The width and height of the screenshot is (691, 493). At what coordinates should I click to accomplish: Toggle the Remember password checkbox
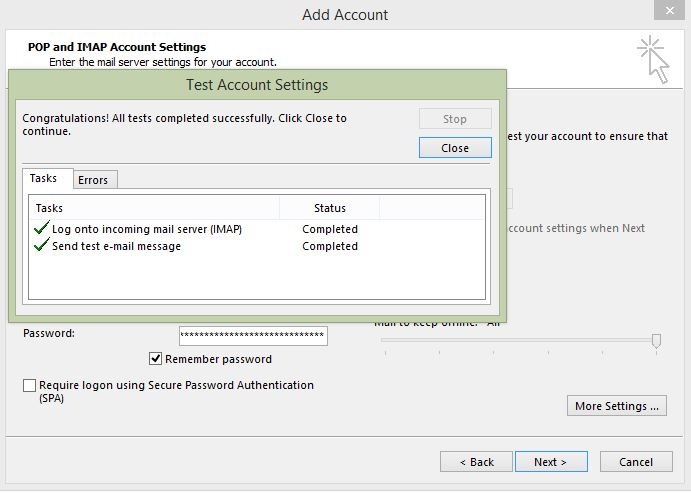[156, 359]
